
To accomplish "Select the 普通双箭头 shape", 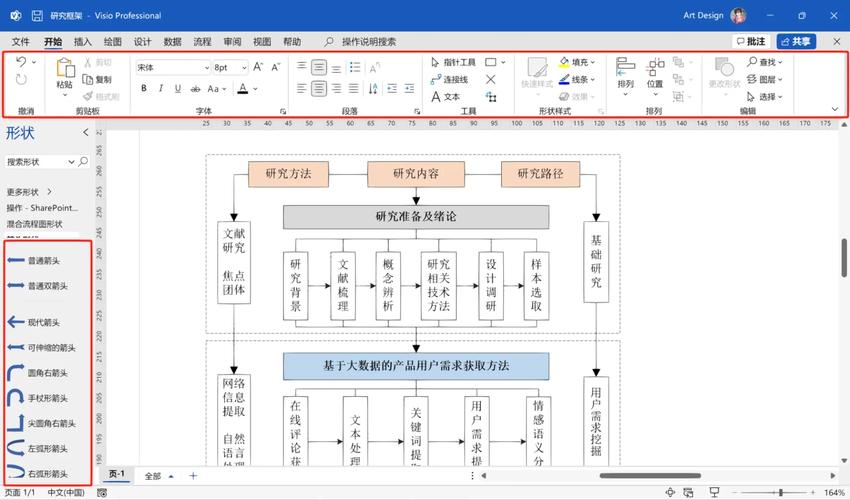I will (37, 286).
